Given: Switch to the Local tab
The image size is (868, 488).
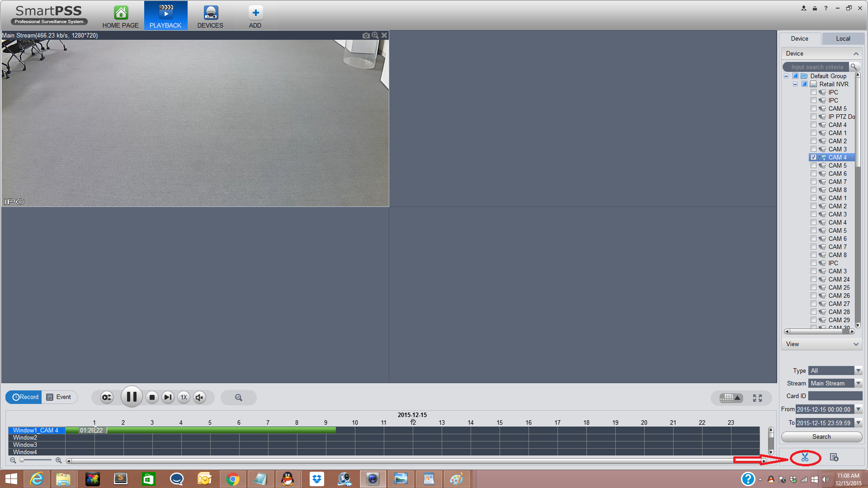Looking at the screenshot, I should pyautogui.click(x=843, y=39).
